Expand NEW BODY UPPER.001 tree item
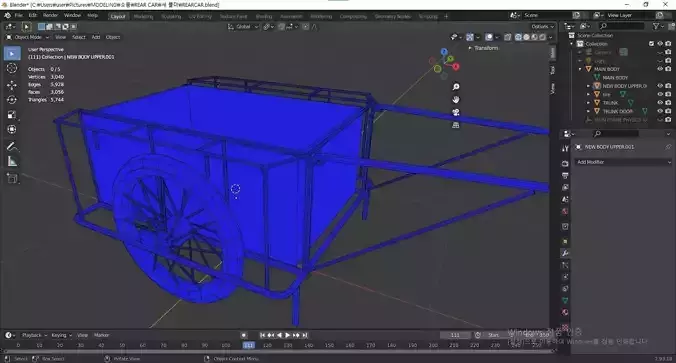Viewport: 676px width, 363px height. point(588,86)
